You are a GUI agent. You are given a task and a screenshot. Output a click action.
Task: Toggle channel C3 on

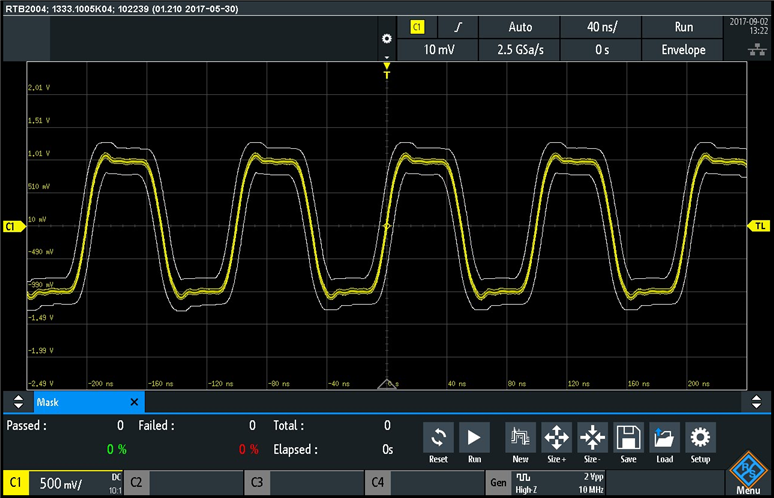point(304,483)
